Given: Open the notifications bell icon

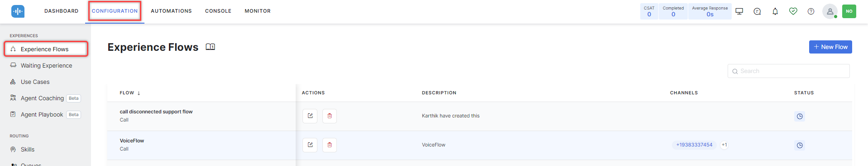Looking at the screenshot, I should [775, 11].
